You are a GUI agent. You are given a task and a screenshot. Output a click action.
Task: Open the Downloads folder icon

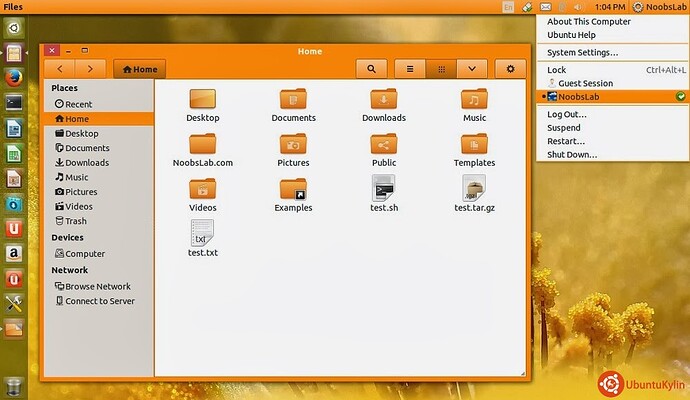pos(383,100)
